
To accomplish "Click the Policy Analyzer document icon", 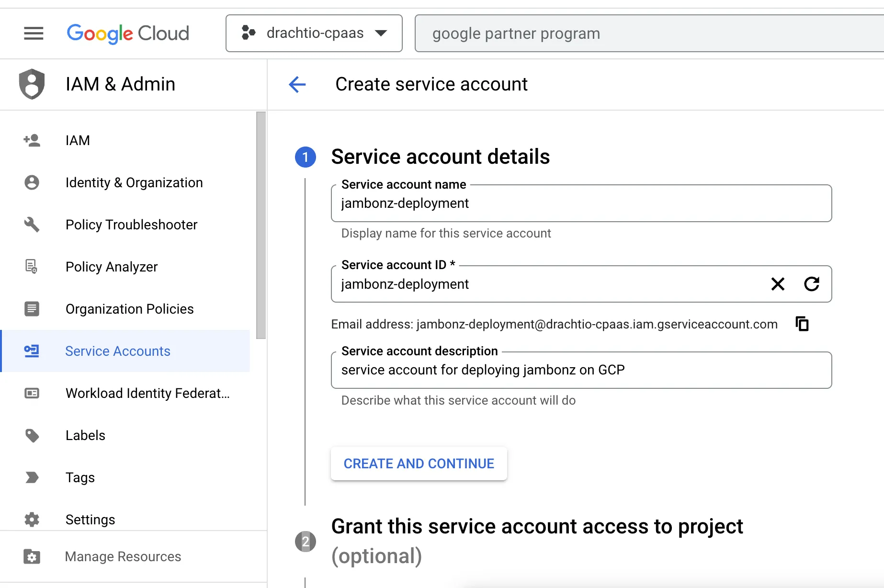I will click(32, 267).
